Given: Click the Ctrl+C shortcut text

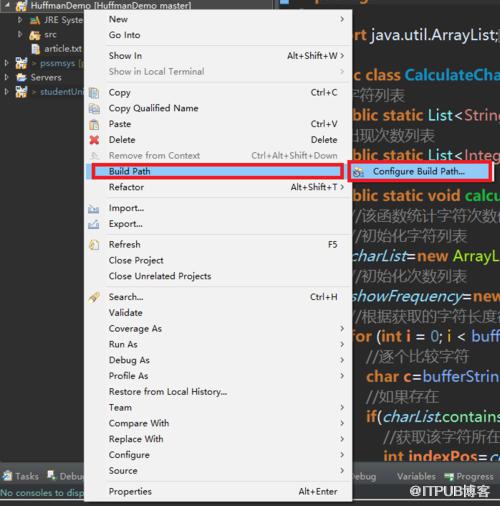Looking at the screenshot, I should (324, 92).
